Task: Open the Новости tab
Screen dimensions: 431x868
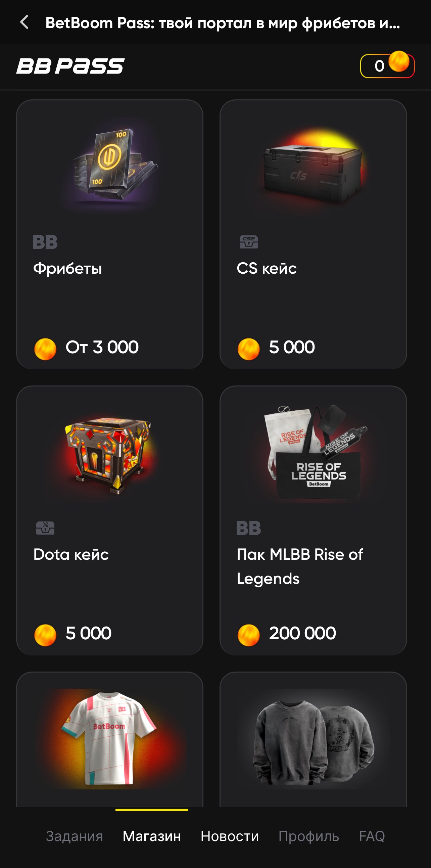Action: coord(230,836)
